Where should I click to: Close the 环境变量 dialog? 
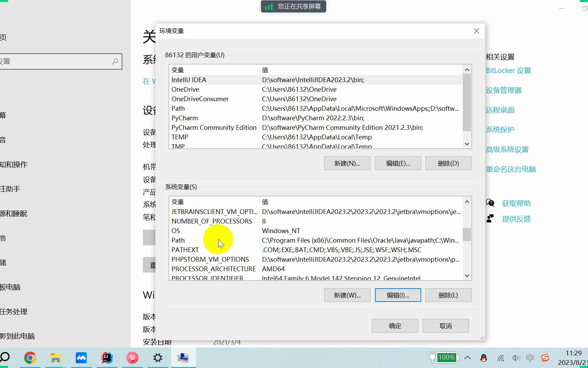476,31
